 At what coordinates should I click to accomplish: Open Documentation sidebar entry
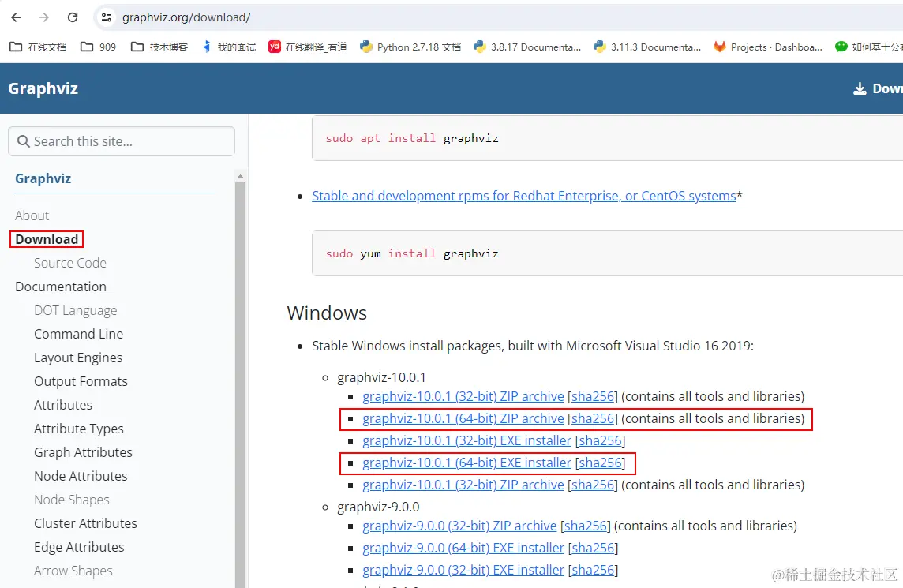pos(61,287)
